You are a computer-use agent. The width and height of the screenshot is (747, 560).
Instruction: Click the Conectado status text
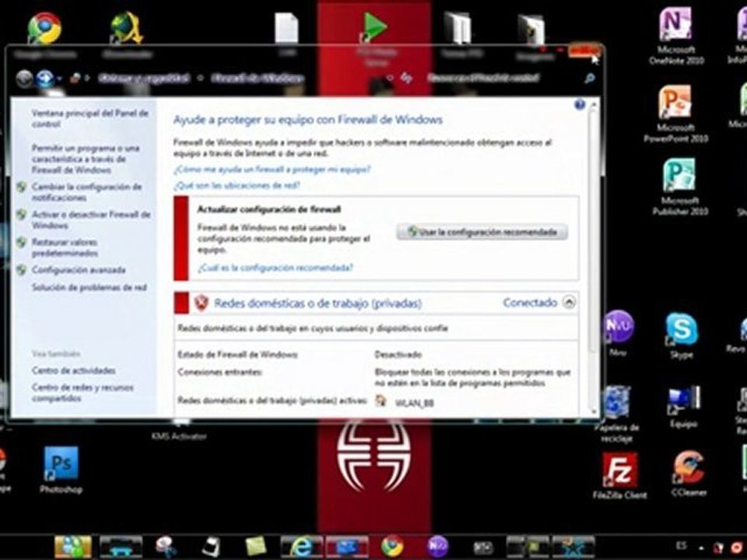coord(530,303)
